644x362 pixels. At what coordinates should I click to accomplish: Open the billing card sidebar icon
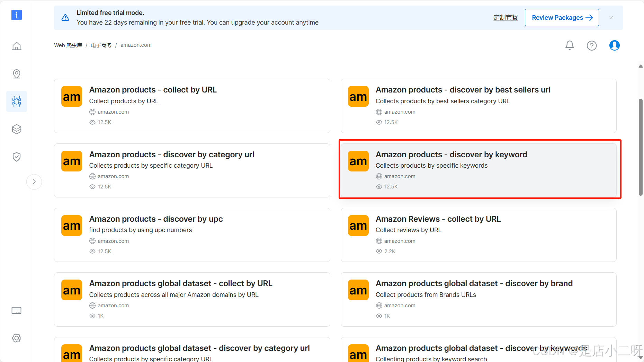point(17,310)
